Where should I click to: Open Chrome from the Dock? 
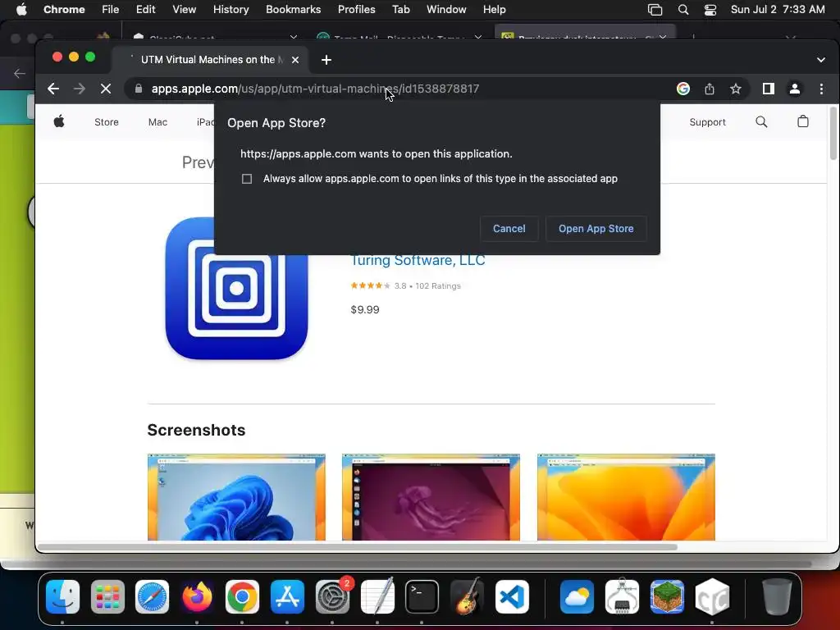point(242,596)
